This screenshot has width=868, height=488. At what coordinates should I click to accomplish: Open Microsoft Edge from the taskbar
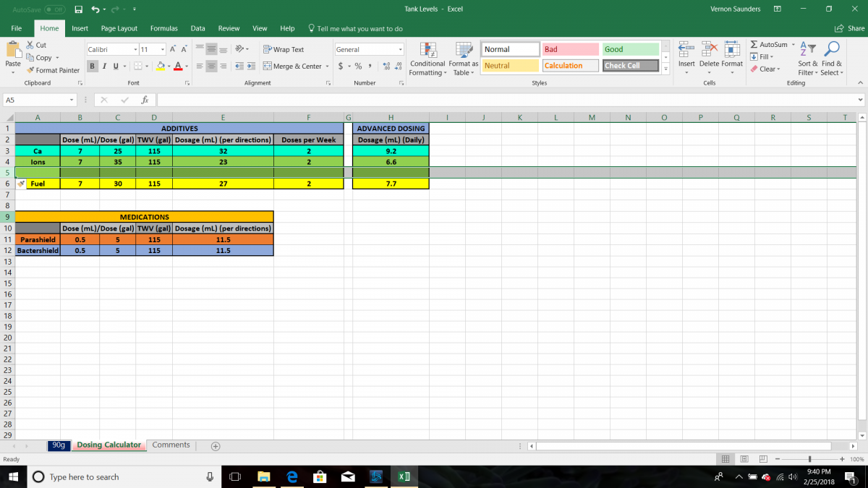click(292, 476)
